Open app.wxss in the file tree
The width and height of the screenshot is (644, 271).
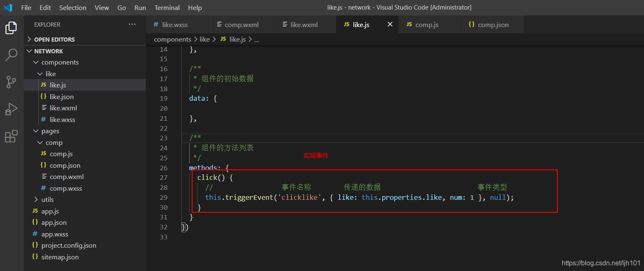(85, 234)
